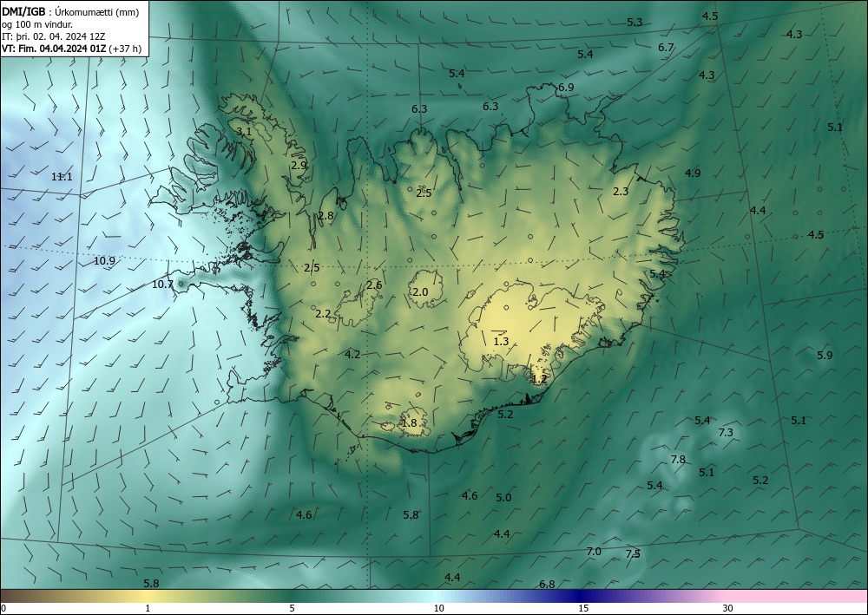868x615 pixels.
Task: Click the 3.1 value in the Westfjords
Action: pyautogui.click(x=244, y=132)
